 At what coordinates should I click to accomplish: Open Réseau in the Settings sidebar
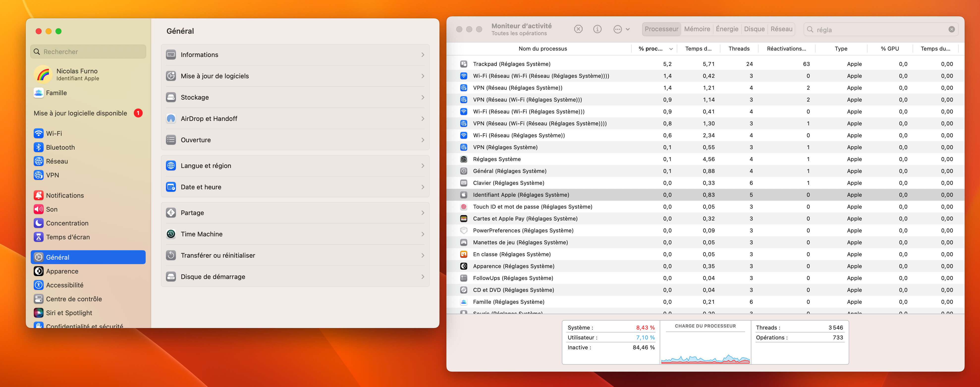tap(88, 161)
